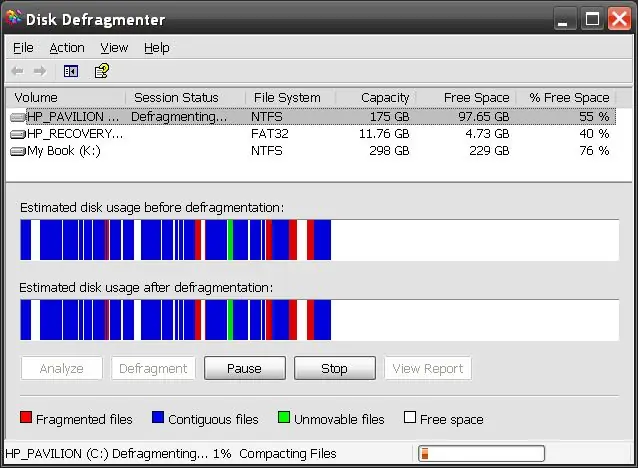
Task: Click the blue Contiguous files legend swatch
Action: [158, 417]
